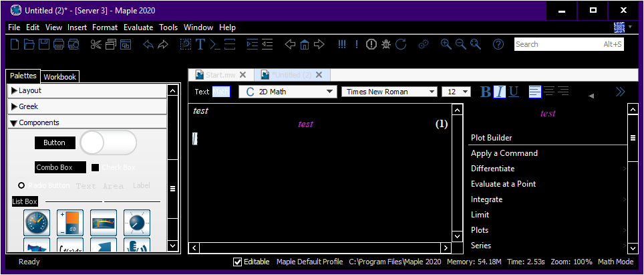Open print preview from the toolbar
This screenshot has width=644, height=275.
(x=73, y=44)
